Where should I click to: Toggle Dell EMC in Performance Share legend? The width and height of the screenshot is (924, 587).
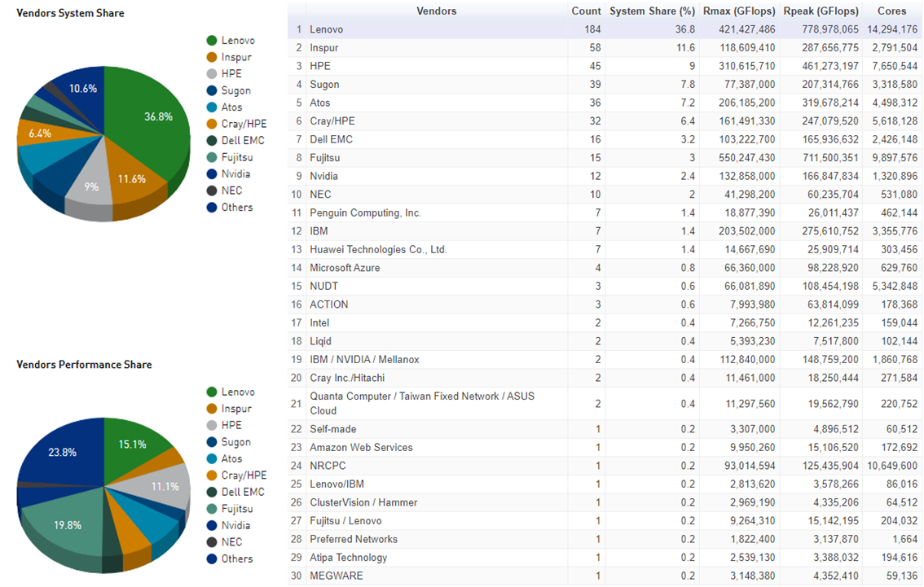[235, 493]
